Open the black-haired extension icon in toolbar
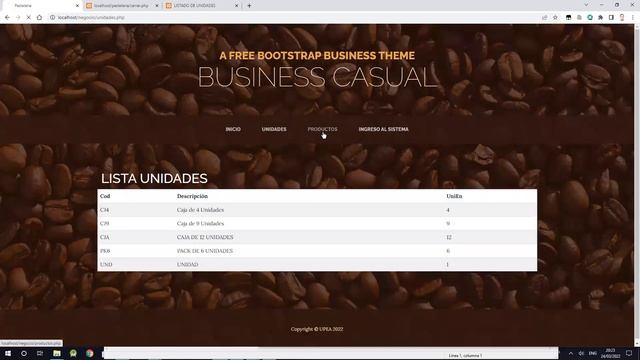This screenshot has width=640, height=360. pyautogui.click(x=569, y=18)
